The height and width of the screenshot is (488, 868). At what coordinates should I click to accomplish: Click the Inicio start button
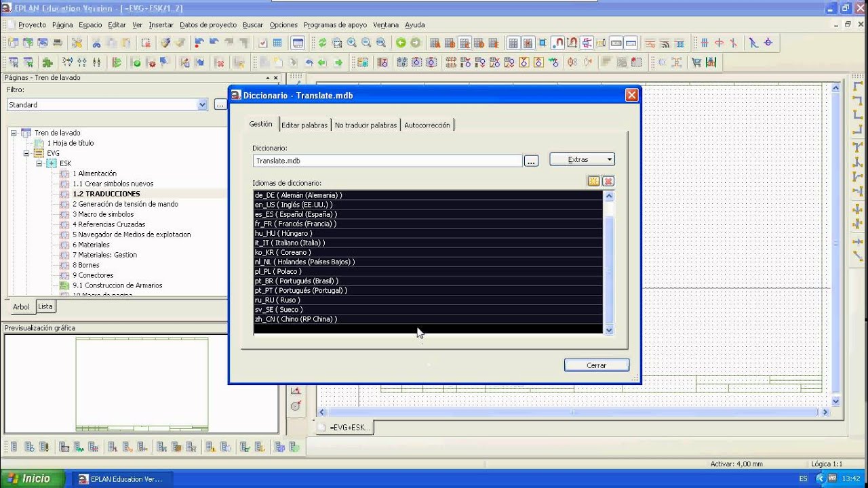click(33, 479)
